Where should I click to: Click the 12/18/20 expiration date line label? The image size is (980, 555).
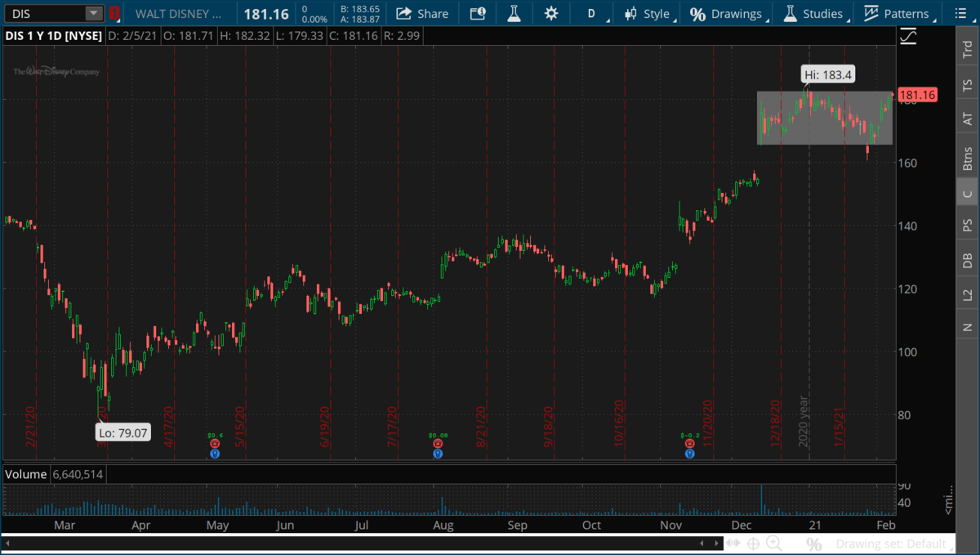coord(775,423)
